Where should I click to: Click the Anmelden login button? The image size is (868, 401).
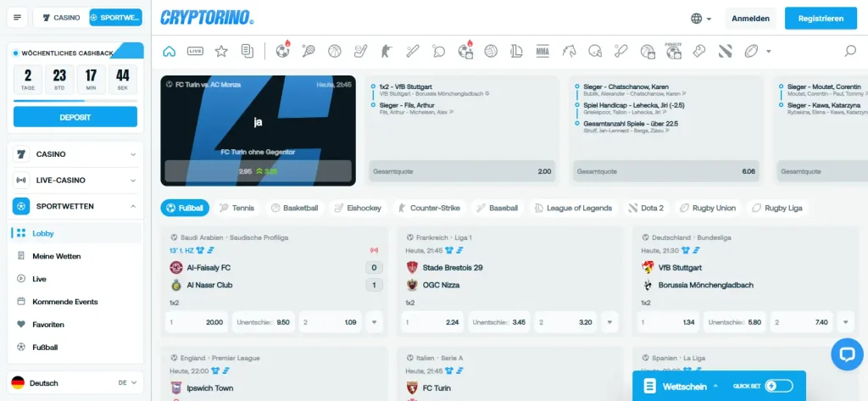(751, 19)
